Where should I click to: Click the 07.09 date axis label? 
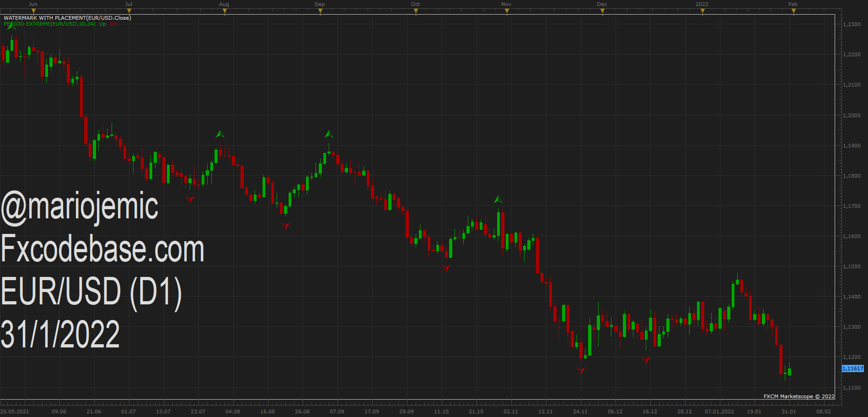pos(337,412)
